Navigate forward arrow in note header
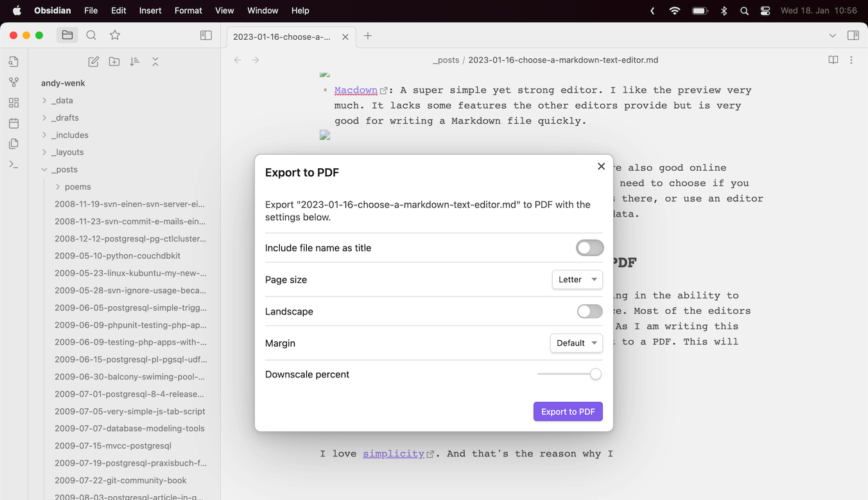This screenshot has height=500, width=868. point(256,60)
